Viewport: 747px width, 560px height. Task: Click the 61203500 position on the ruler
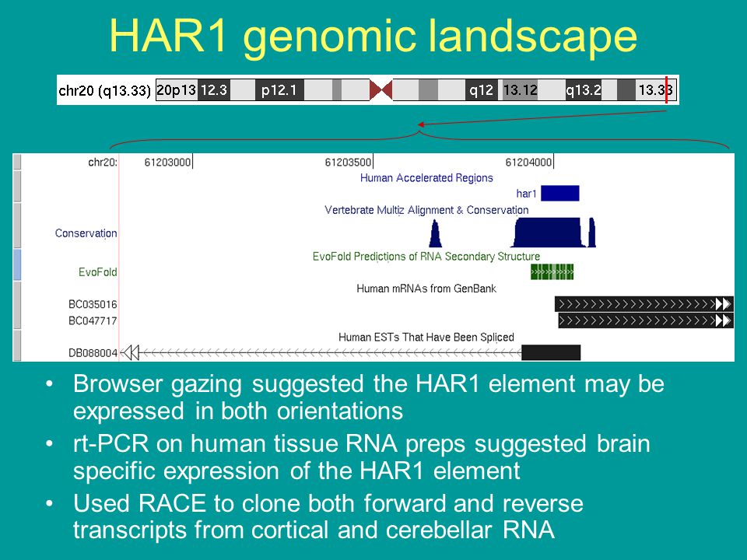point(349,163)
